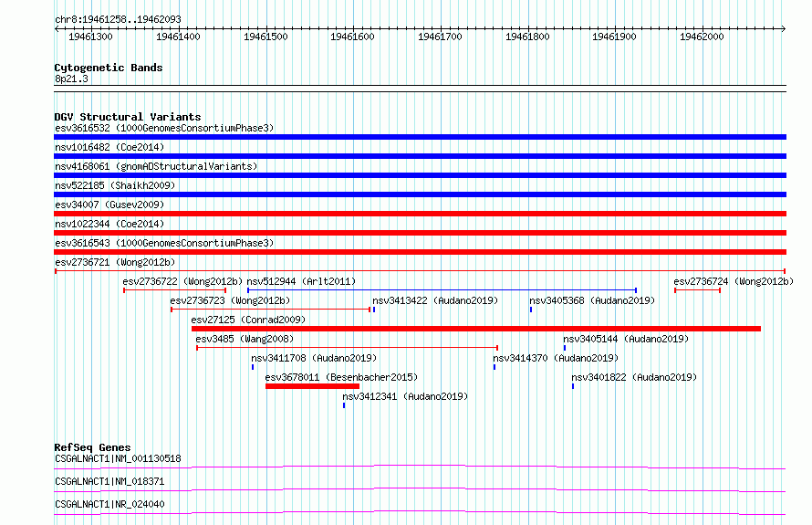
Task: Click esv3485 (Wang2008) label
Action: (x=245, y=339)
